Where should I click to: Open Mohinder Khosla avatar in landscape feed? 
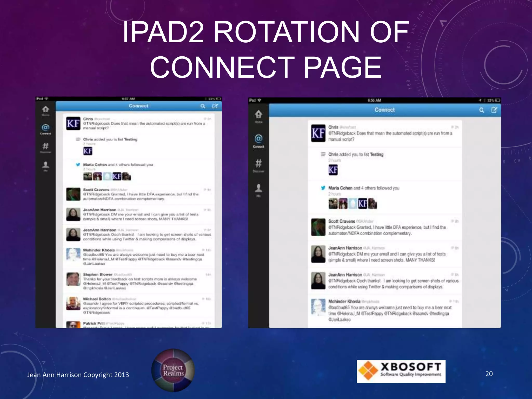point(318,307)
